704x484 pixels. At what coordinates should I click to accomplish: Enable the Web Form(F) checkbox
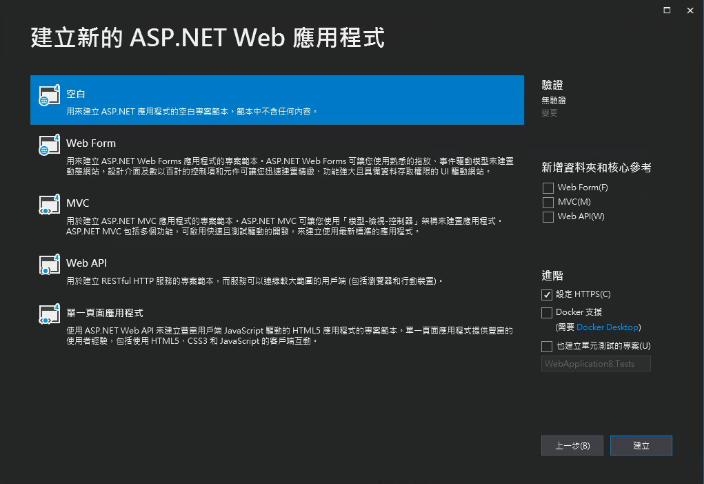pos(548,188)
